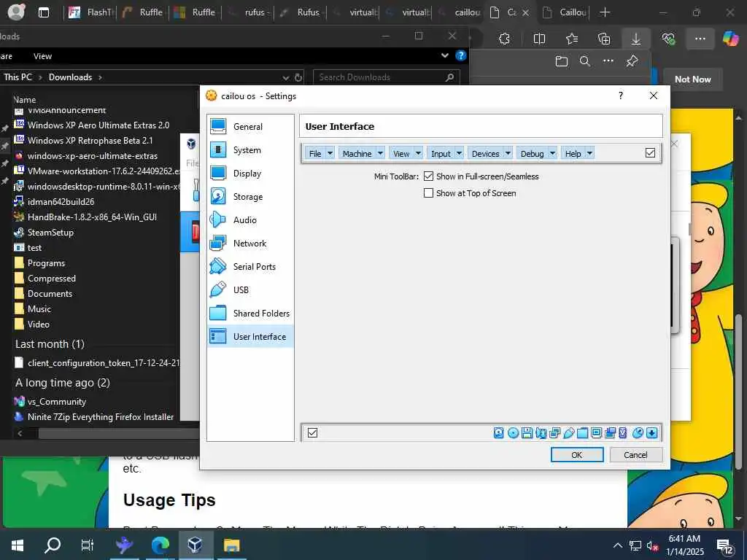Click the Explorer horizontal scrollbar
Viewport: 747px width, 560px height.
[x=119, y=433]
